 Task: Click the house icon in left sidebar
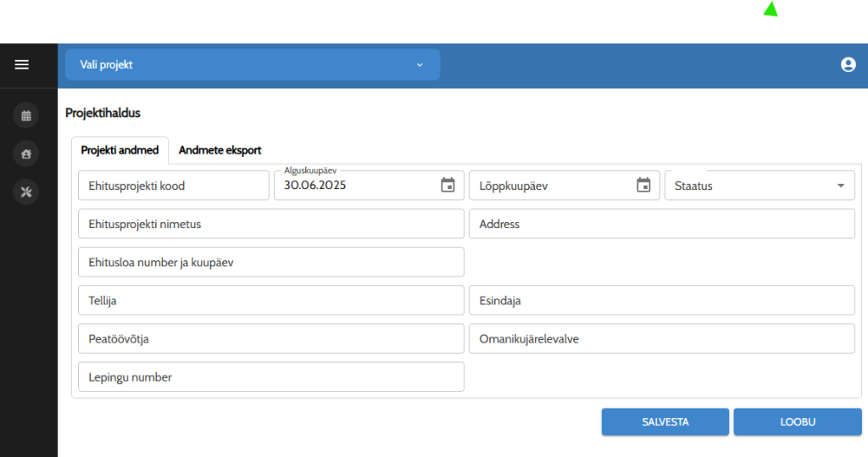(x=26, y=153)
